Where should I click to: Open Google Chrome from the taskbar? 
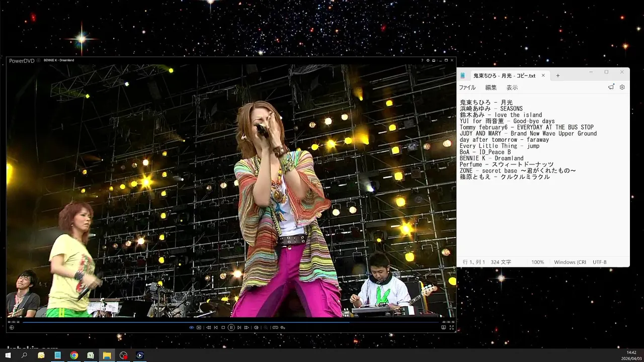click(x=74, y=355)
